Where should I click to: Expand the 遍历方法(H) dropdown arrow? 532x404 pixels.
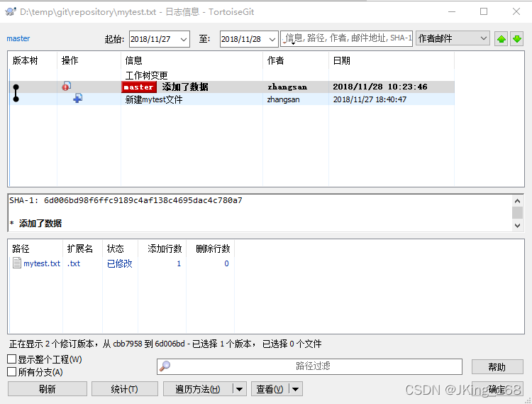click(x=239, y=389)
